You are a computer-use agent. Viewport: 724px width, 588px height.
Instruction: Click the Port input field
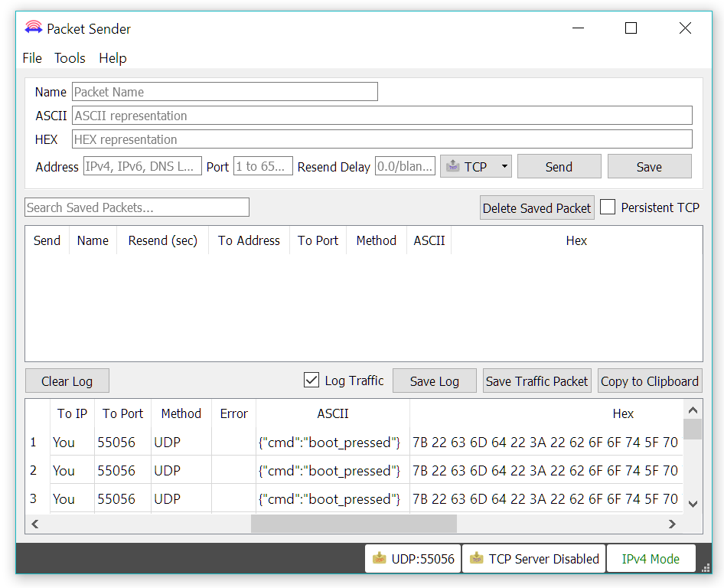point(263,166)
